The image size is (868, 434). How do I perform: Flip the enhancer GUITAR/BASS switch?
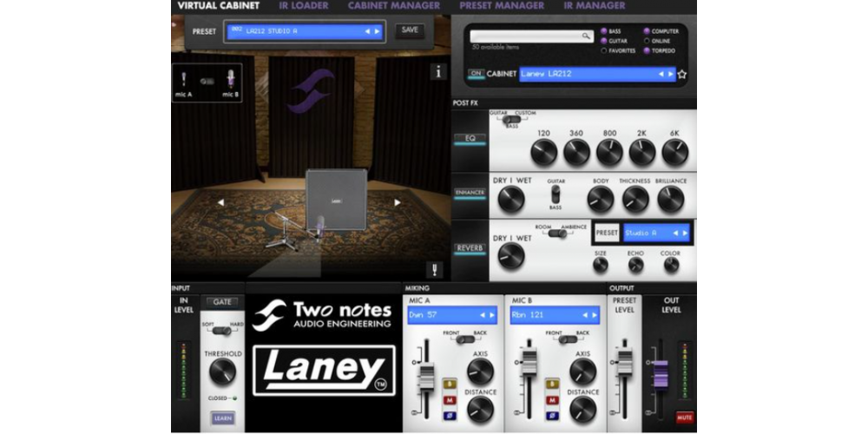[x=556, y=194]
